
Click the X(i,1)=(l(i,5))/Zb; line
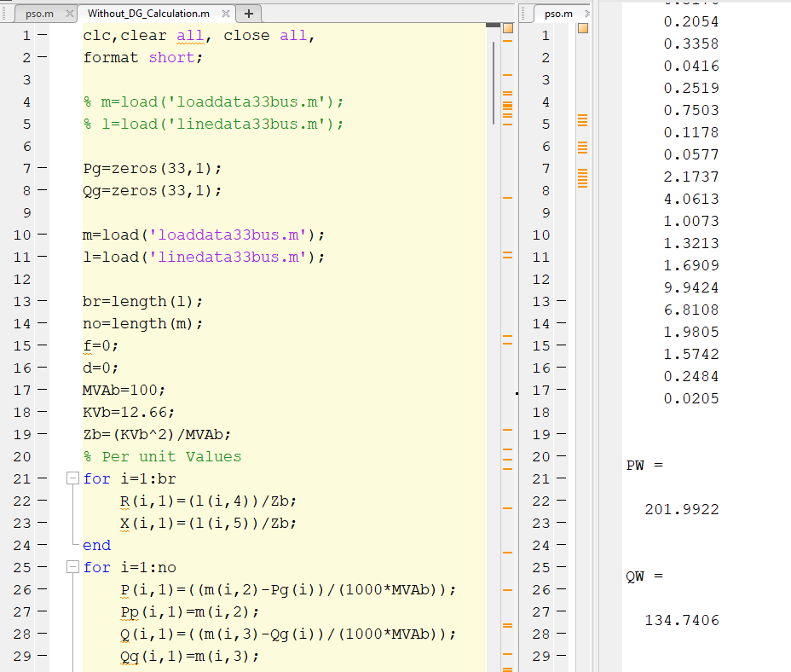[208, 523]
